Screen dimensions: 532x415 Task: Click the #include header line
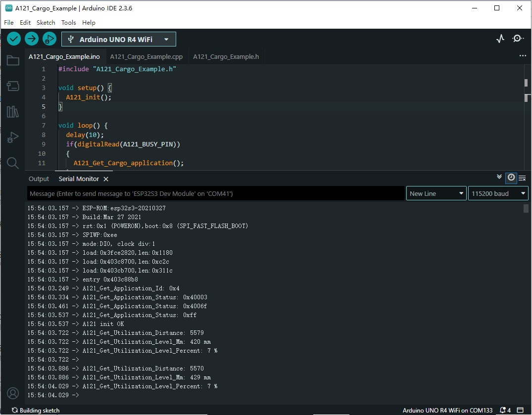pyautogui.click(x=117, y=69)
